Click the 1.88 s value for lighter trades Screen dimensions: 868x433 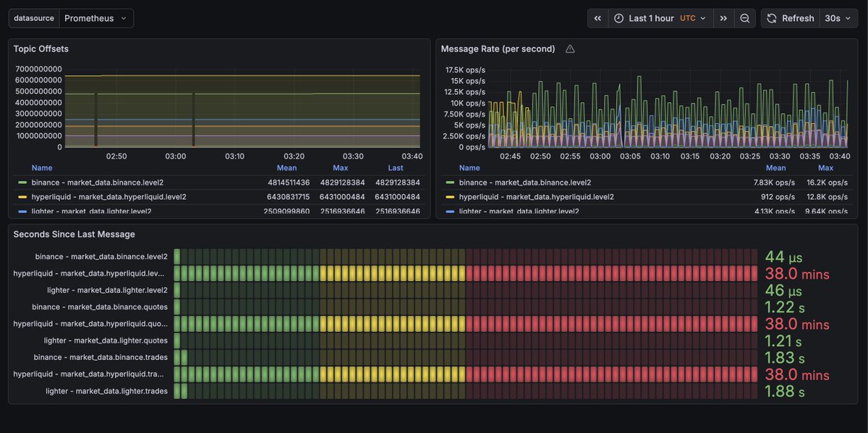point(785,391)
